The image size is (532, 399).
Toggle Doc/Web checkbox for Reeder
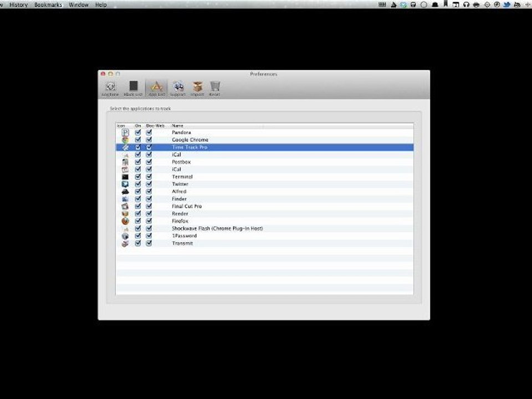(149, 214)
